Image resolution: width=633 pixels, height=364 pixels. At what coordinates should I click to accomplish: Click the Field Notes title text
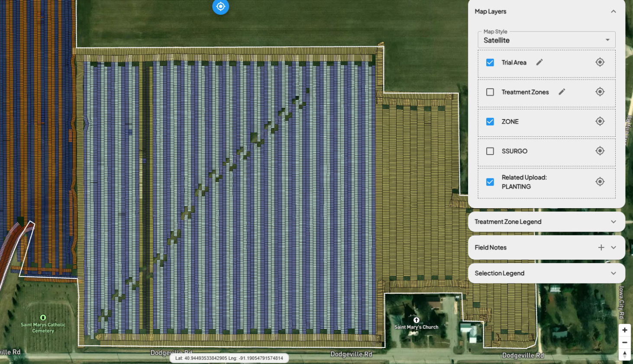coord(491,248)
